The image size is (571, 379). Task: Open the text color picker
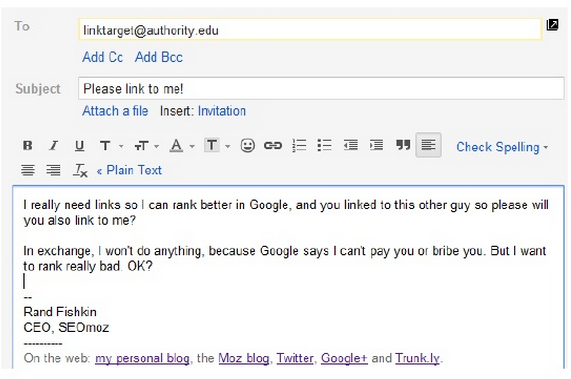pos(182,146)
